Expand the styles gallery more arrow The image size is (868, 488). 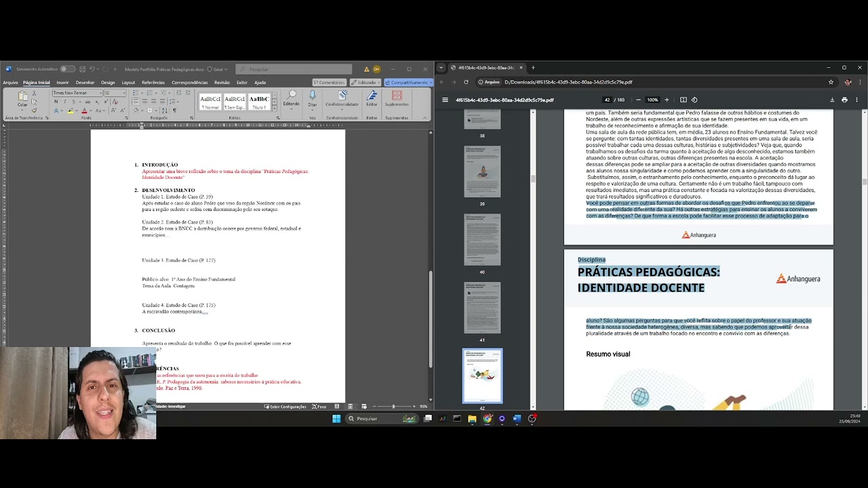point(275,108)
